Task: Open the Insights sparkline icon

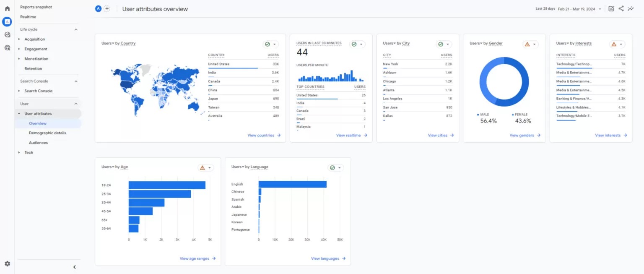Action: tap(631, 9)
